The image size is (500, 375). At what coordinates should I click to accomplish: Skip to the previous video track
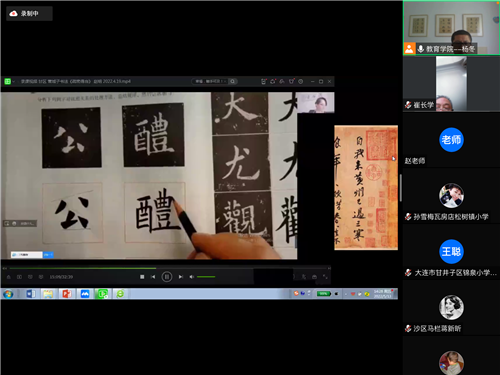(153, 277)
